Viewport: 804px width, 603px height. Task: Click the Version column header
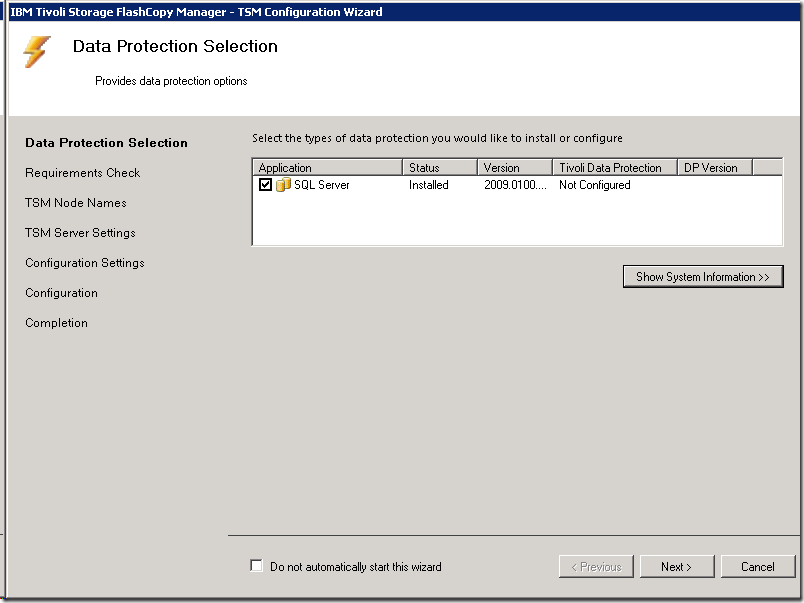(514, 168)
